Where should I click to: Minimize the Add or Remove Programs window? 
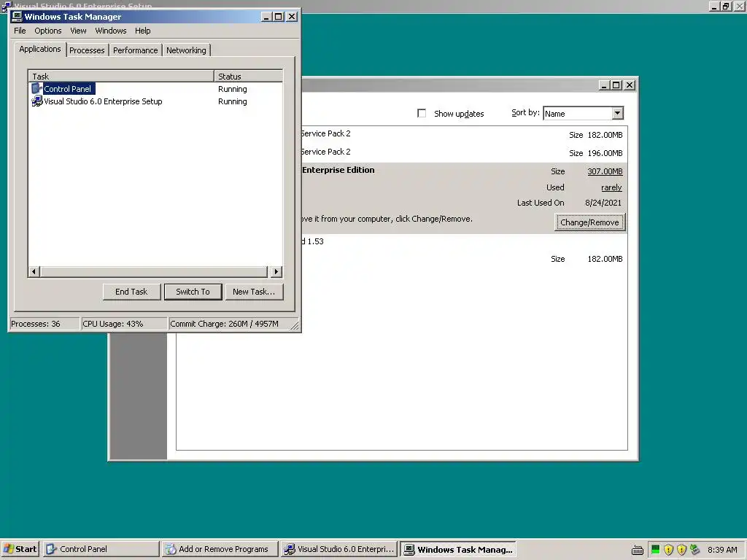click(604, 85)
